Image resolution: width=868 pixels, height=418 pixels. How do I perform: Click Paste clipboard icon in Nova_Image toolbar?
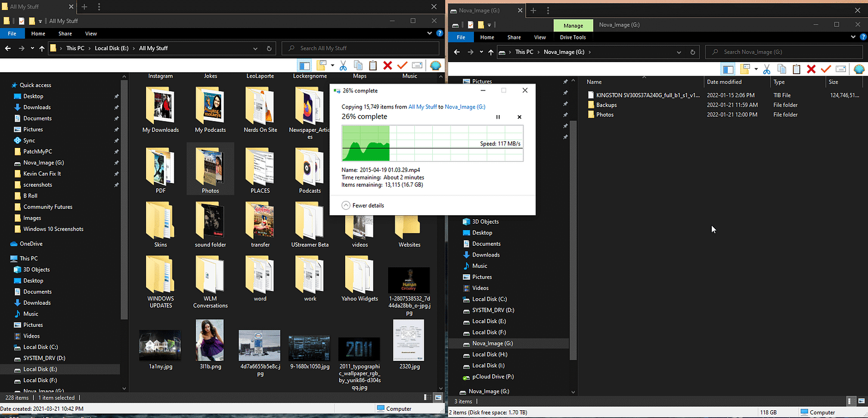point(796,69)
